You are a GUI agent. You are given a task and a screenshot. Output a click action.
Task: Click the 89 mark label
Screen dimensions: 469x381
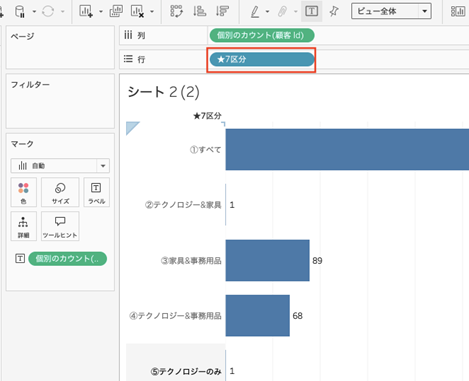click(317, 261)
